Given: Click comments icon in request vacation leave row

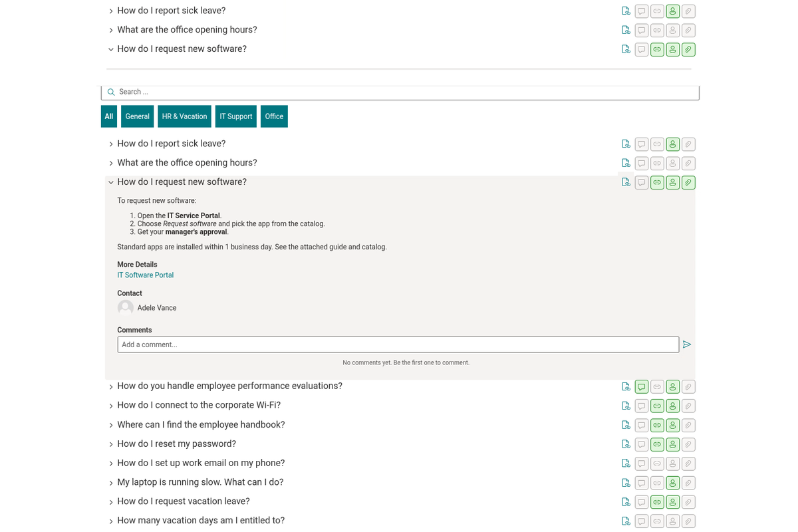Looking at the screenshot, I should point(641,502).
